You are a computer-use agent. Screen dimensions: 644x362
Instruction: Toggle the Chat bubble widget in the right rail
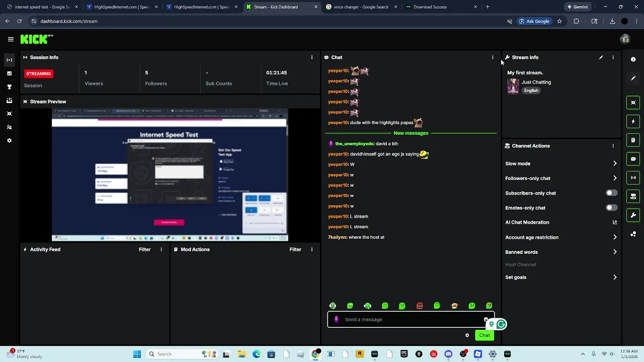633,159
